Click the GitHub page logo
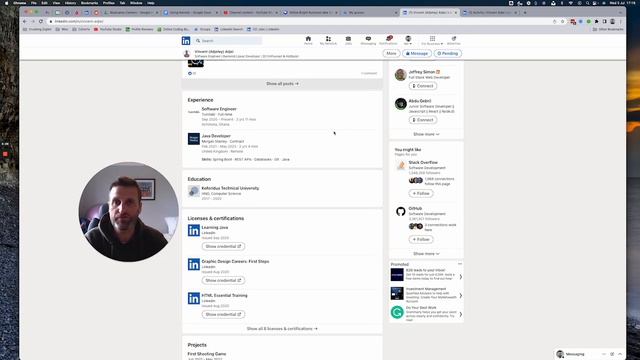Screen dimensions: 640x360 [x=400, y=211]
